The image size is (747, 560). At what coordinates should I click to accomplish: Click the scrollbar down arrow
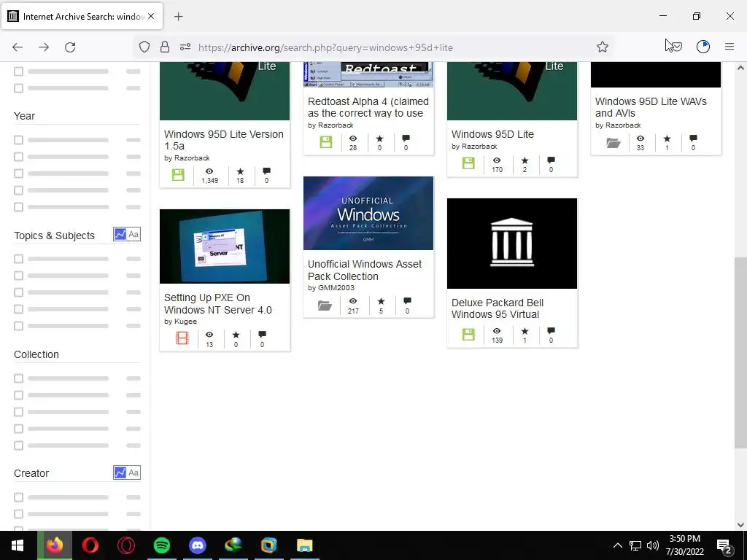740,525
